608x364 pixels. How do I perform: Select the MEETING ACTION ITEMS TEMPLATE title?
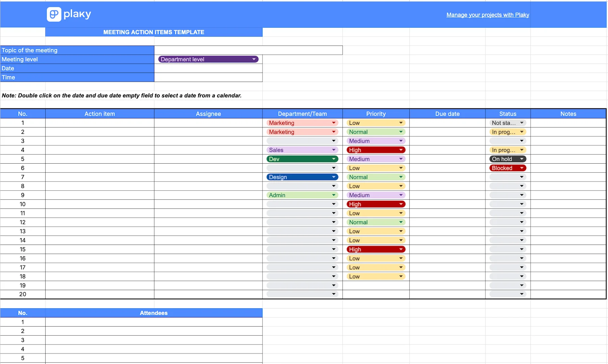click(154, 32)
